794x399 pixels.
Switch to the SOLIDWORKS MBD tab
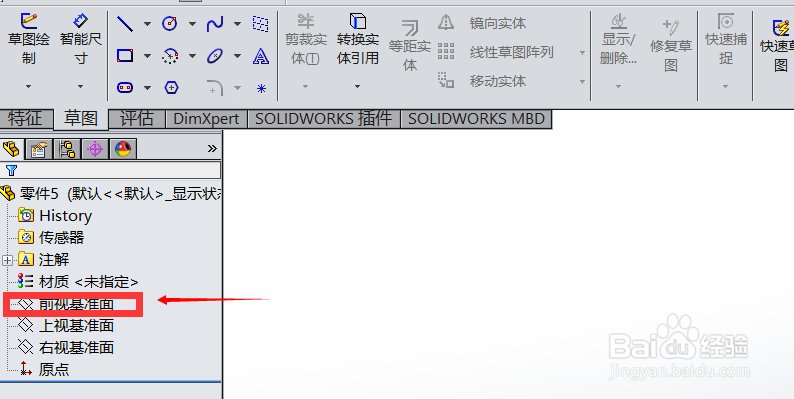(x=477, y=119)
